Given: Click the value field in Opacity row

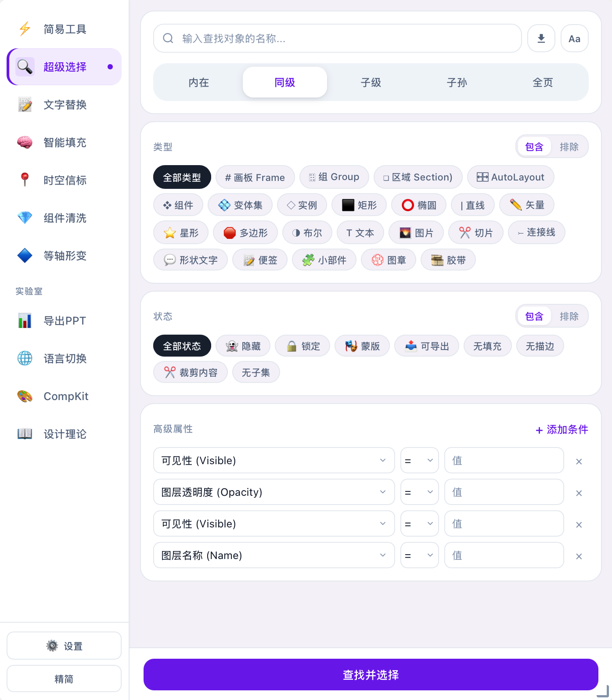Looking at the screenshot, I should coord(504,492).
